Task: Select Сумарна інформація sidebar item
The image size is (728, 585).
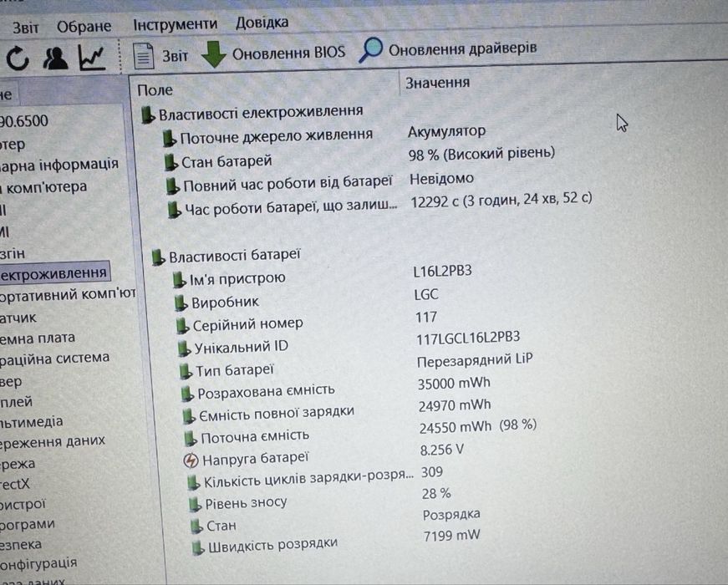Action: [x=59, y=165]
